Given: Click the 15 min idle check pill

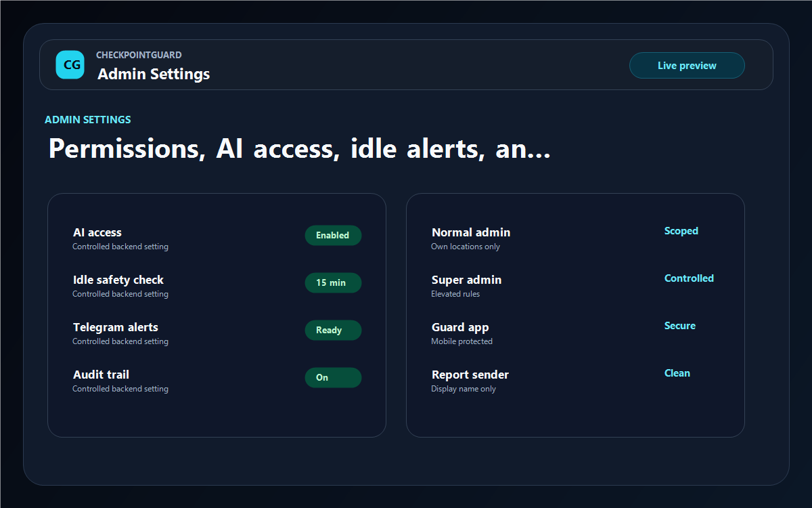Looking at the screenshot, I should (333, 282).
